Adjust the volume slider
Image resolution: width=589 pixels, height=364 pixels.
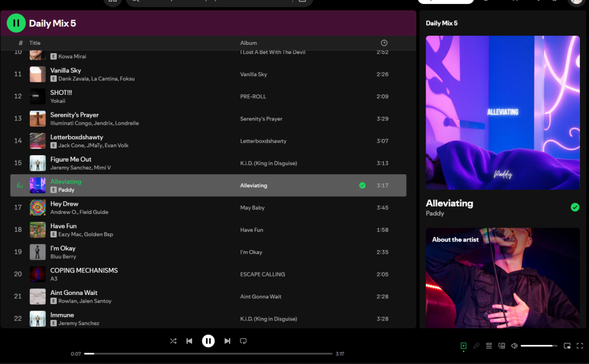point(538,346)
